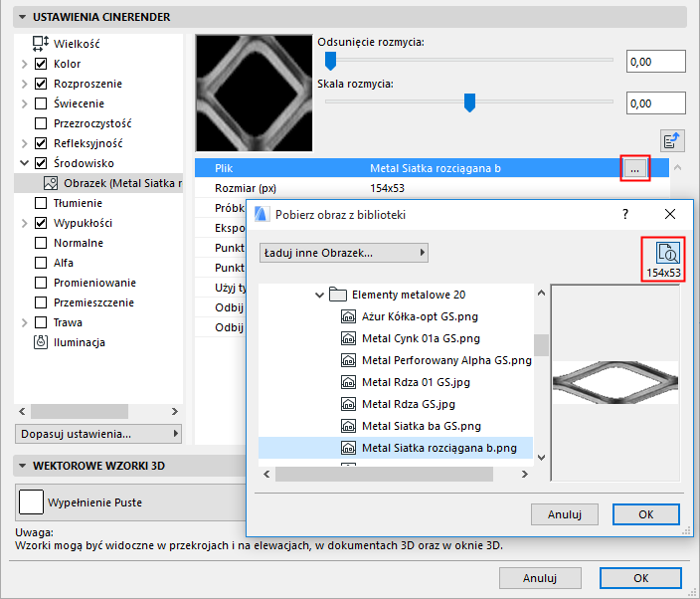Screen dimensions: 700x599
Task: Click file list horizontal scroll right arrow
Action: (525, 475)
